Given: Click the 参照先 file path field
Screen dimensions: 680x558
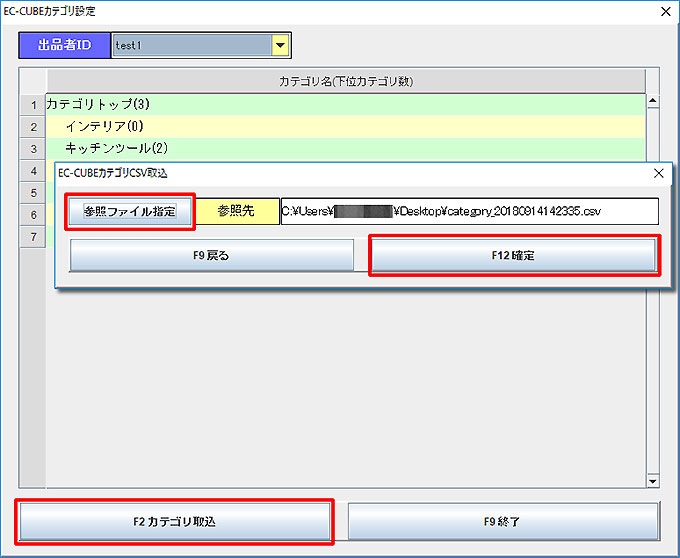Looking at the screenshot, I should coord(470,212).
